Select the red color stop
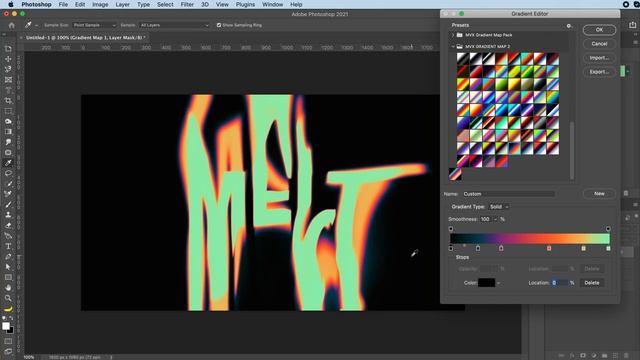The width and height of the screenshot is (640, 360). tap(549, 248)
